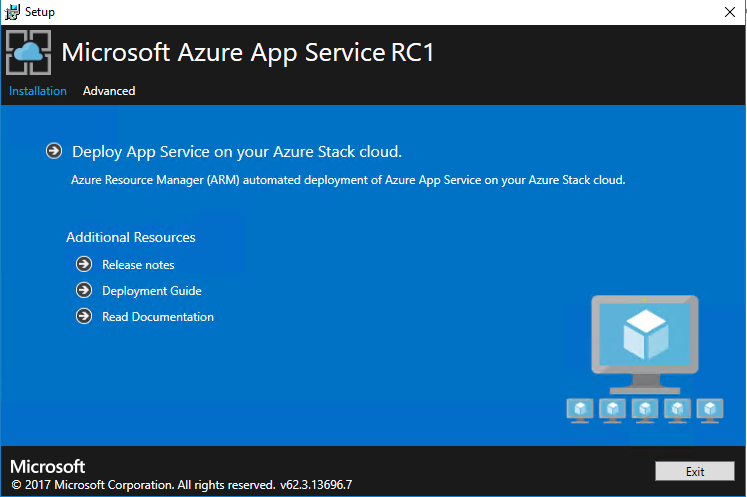Click the Azure Resource Manager (ARM) description text
The height and width of the screenshot is (497, 747).
pyautogui.click(x=348, y=180)
